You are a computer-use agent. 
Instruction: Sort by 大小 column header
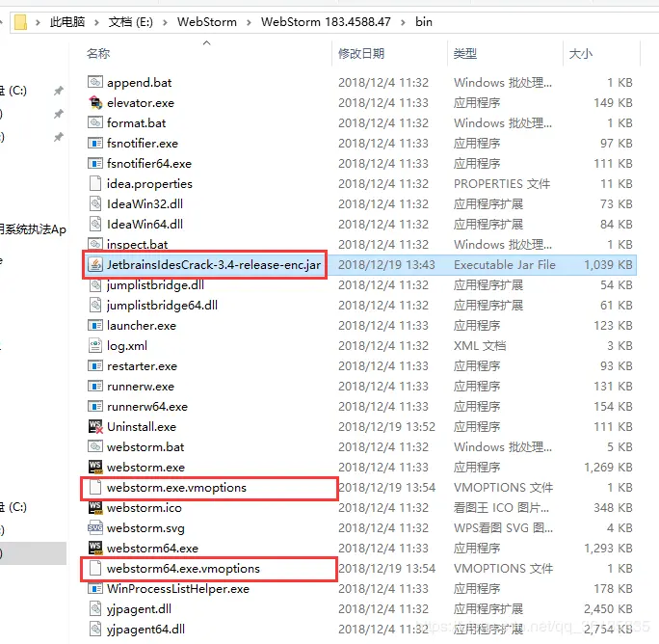(x=580, y=53)
